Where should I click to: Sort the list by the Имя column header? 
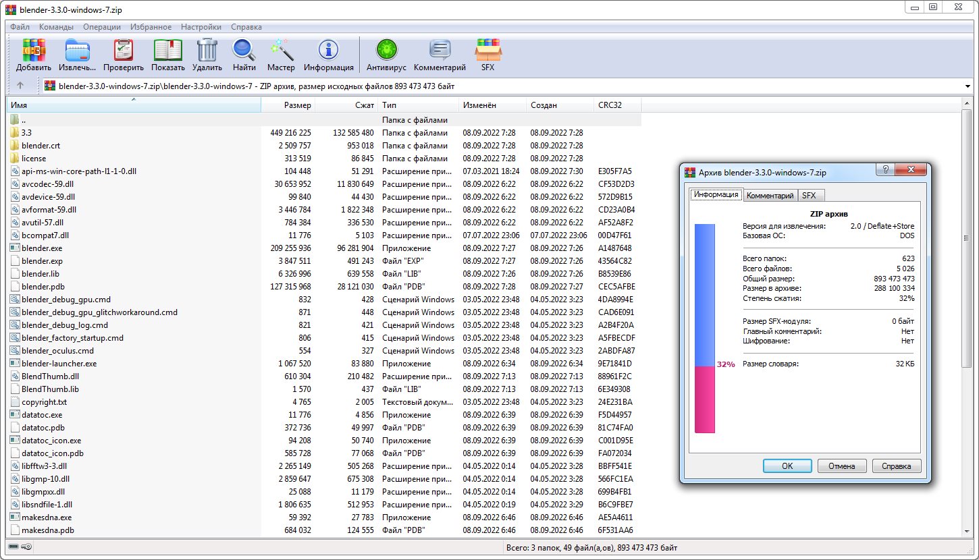click(134, 105)
